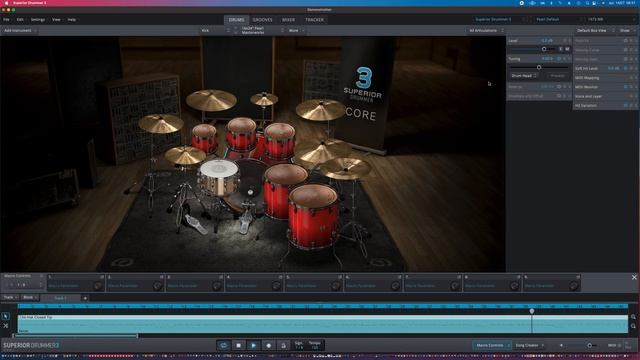Image resolution: width=640 pixels, height=360 pixels.
Task: Open Macro 9 slot menu icon
Action: coord(578,277)
